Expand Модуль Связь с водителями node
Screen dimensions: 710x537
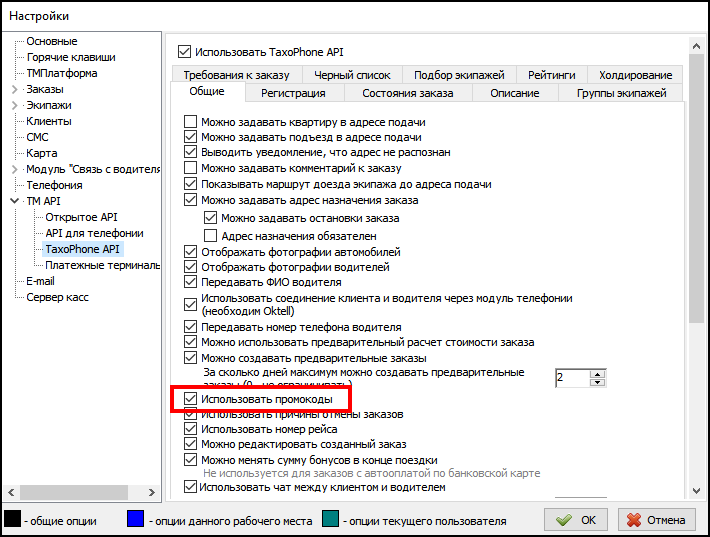pos(14,169)
